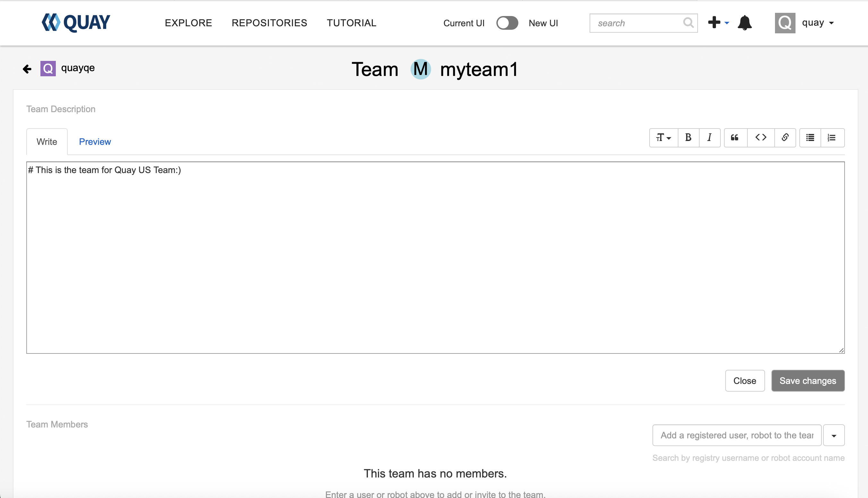
Task: Expand the add team member dropdown arrow
Action: pyautogui.click(x=834, y=436)
